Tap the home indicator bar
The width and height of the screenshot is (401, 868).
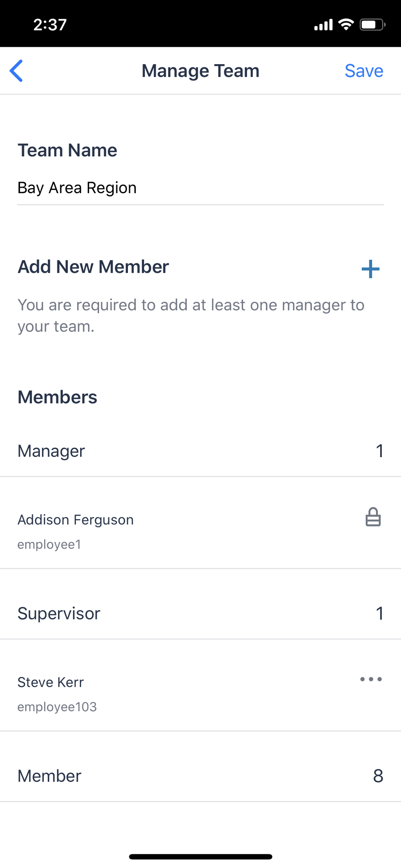[x=200, y=857]
